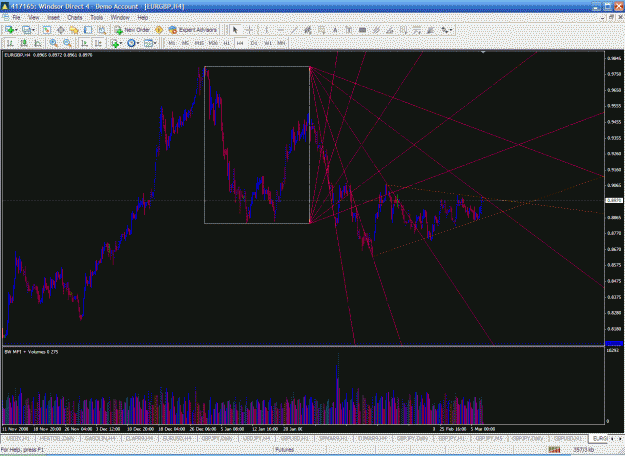Launch the MetaEditor icon

(x=159, y=30)
